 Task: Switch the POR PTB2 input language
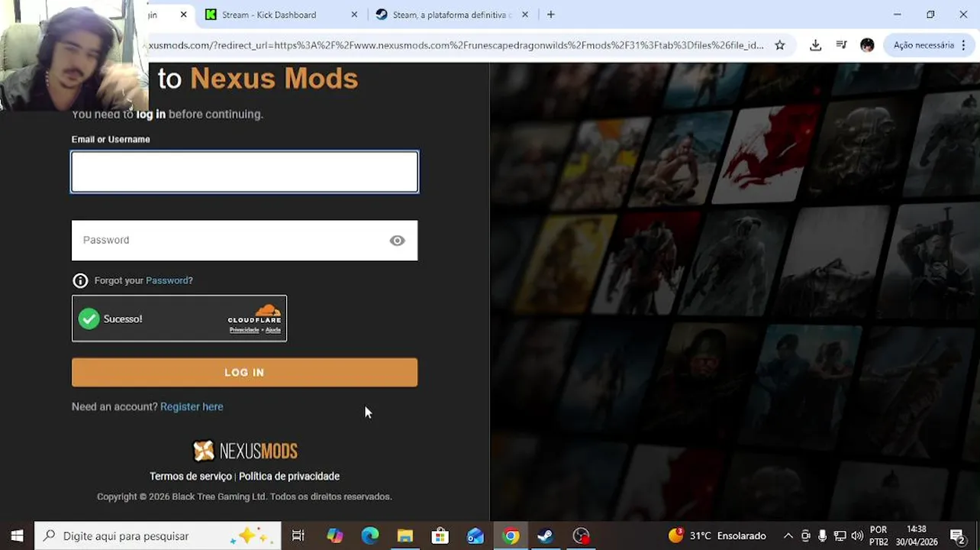coord(878,536)
